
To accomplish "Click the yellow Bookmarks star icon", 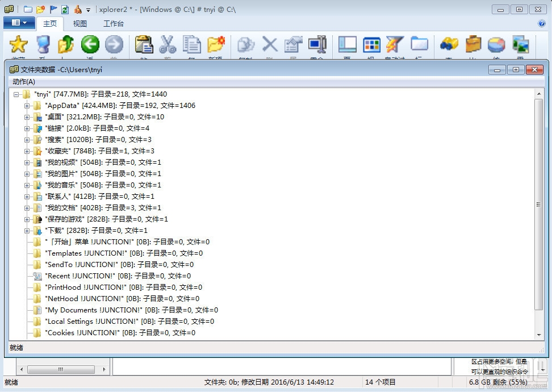I will click(x=18, y=44).
